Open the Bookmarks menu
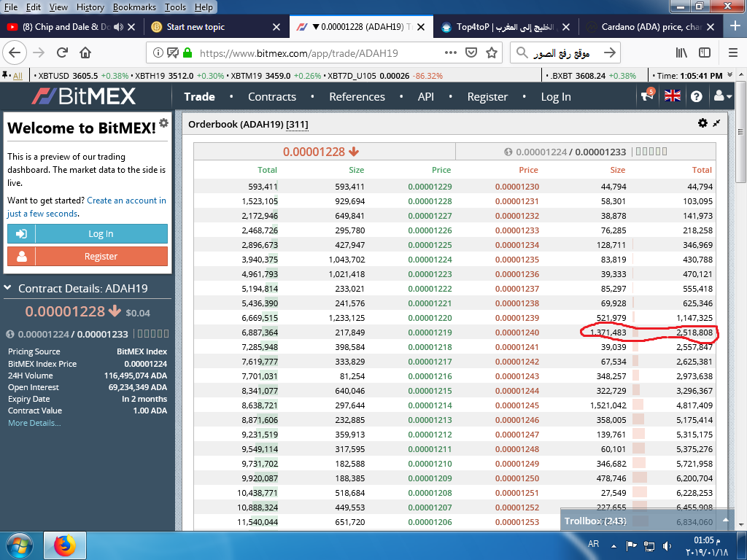 pos(134,7)
